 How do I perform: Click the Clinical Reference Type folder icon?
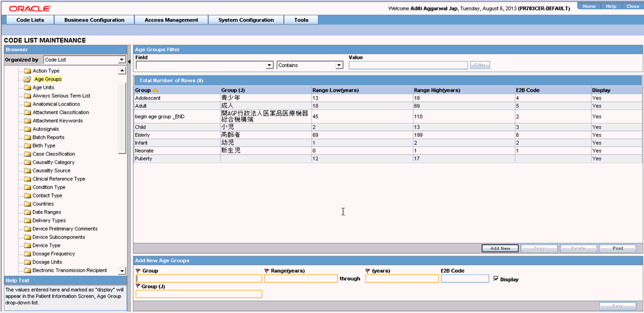tap(27, 179)
